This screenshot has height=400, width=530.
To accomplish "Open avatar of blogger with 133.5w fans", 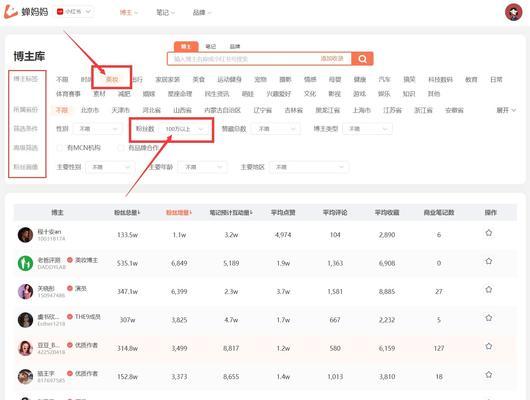I will click(x=25, y=235).
